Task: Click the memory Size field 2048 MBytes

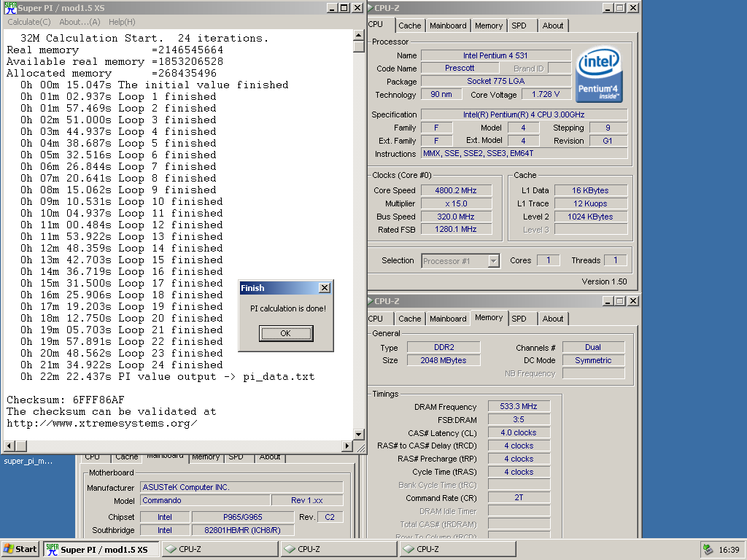Action: click(444, 360)
